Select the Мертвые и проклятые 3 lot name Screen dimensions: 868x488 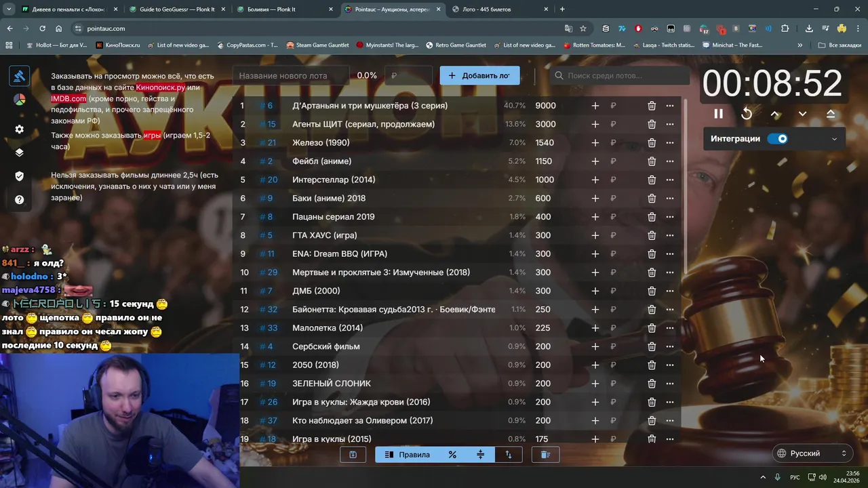pyautogui.click(x=381, y=272)
